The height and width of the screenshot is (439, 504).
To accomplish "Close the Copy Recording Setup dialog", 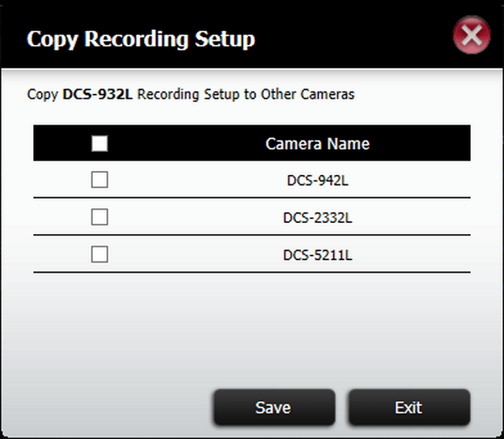I will click(x=472, y=35).
